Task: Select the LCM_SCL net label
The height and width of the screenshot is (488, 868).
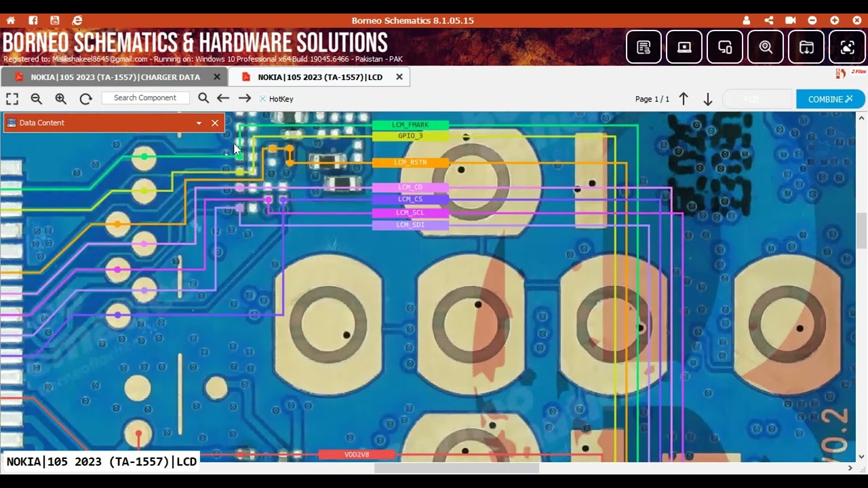Action: (x=410, y=213)
